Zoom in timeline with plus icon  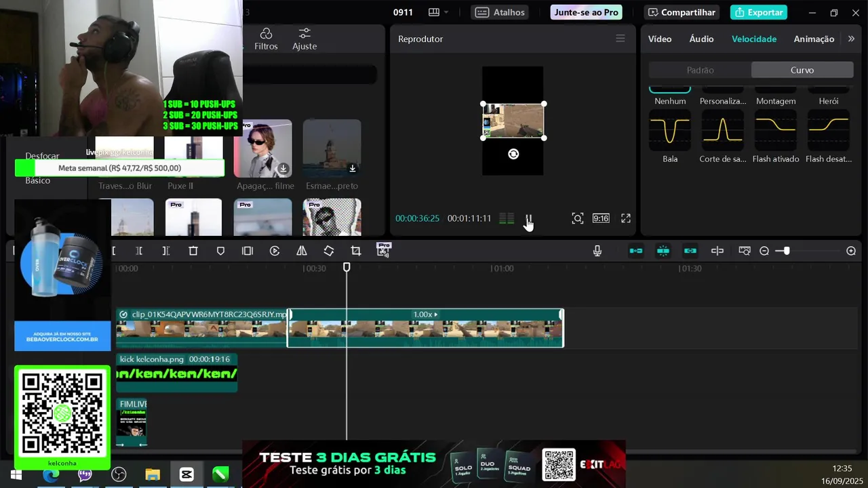click(851, 251)
